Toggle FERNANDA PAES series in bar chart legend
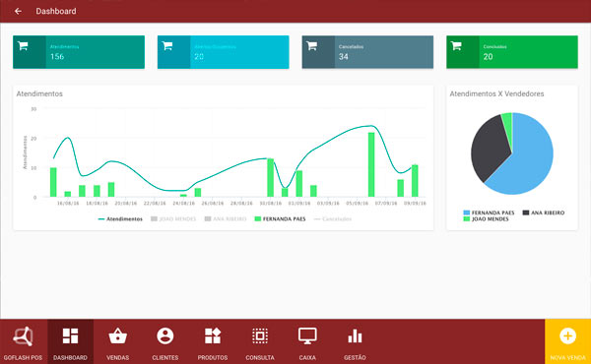 [280, 218]
